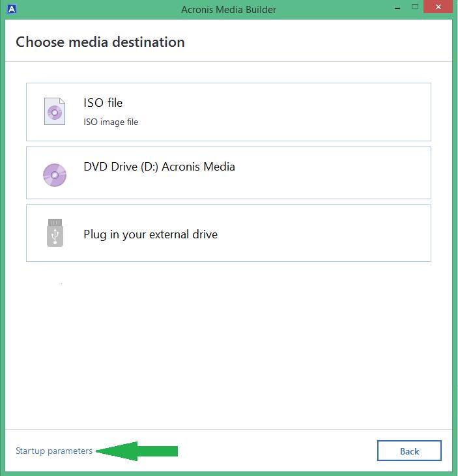
Task: Open the Startup parameters link
Action: click(54, 451)
